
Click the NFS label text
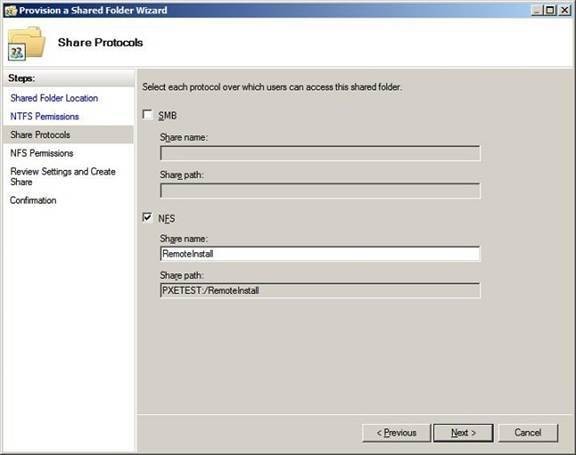(166, 219)
